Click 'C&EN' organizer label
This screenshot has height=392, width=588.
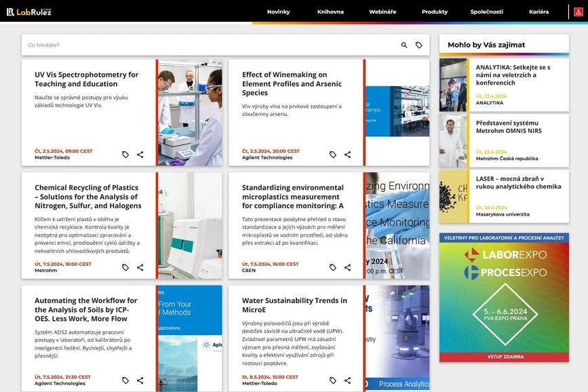pyautogui.click(x=249, y=271)
